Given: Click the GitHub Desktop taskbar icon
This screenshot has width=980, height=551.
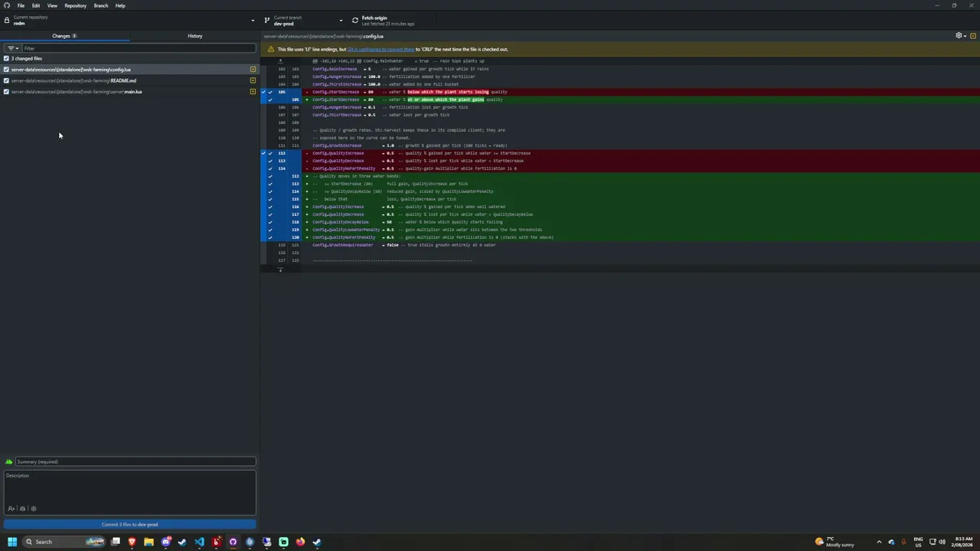Looking at the screenshot, I should coord(233,542).
